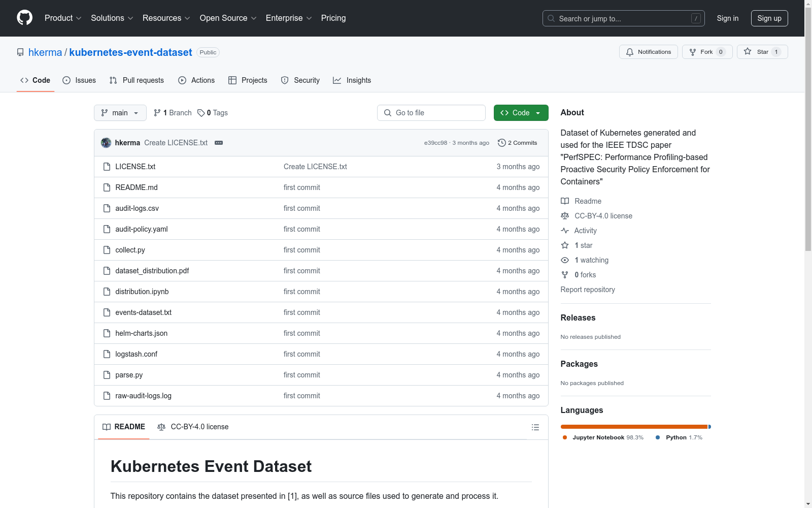Open the hkerma owner profile link
Image resolution: width=812 pixels, height=508 pixels.
pyautogui.click(x=45, y=52)
